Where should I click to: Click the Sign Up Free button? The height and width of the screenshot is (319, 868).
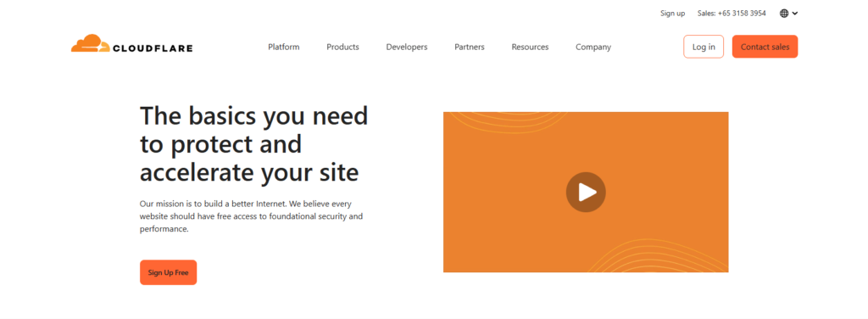pyautogui.click(x=169, y=272)
